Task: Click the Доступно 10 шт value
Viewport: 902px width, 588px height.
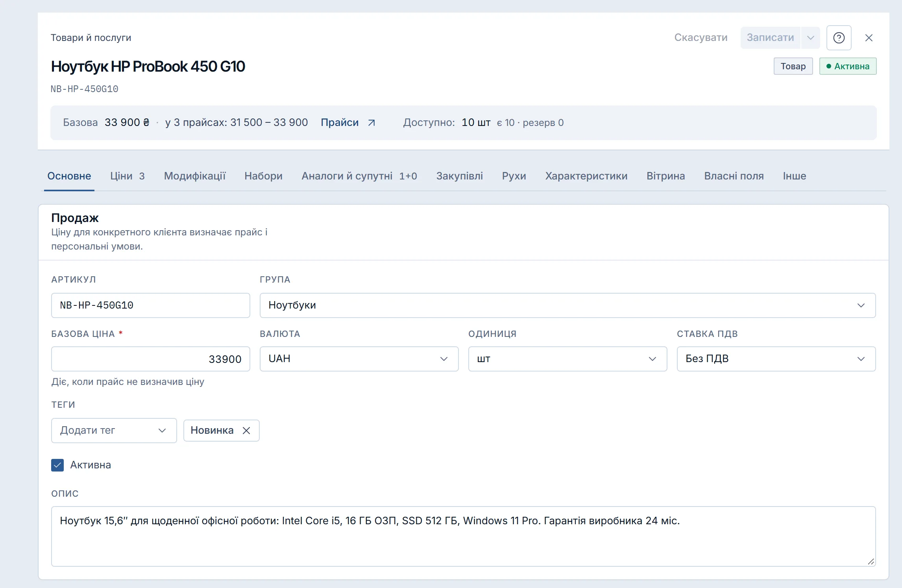Action: click(476, 123)
